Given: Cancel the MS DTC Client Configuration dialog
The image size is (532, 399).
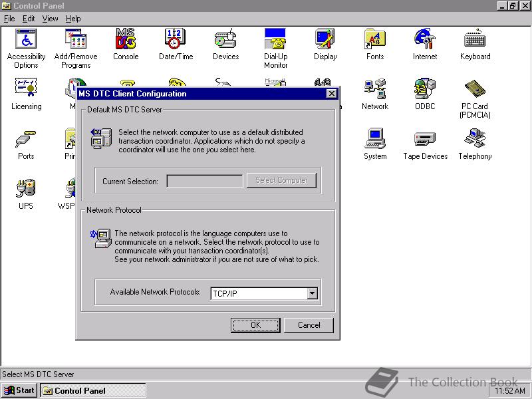Looking at the screenshot, I should click(x=309, y=325).
